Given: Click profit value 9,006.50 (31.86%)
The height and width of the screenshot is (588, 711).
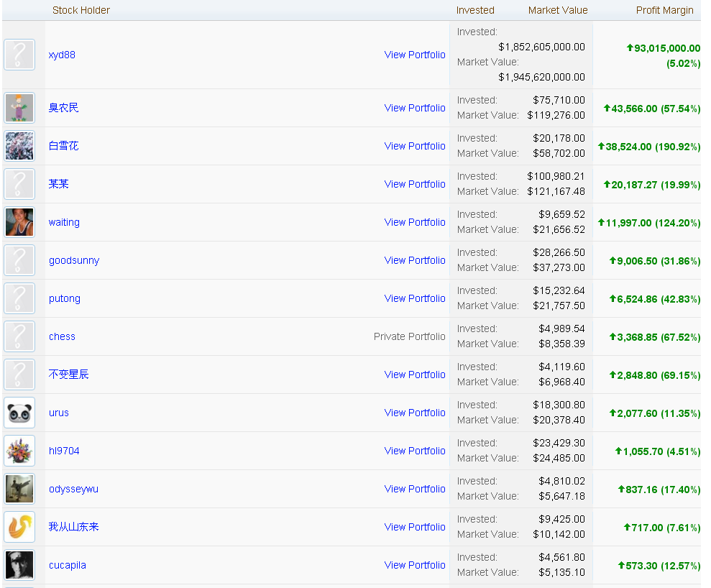Looking at the screenshot, I should (655, 261).
